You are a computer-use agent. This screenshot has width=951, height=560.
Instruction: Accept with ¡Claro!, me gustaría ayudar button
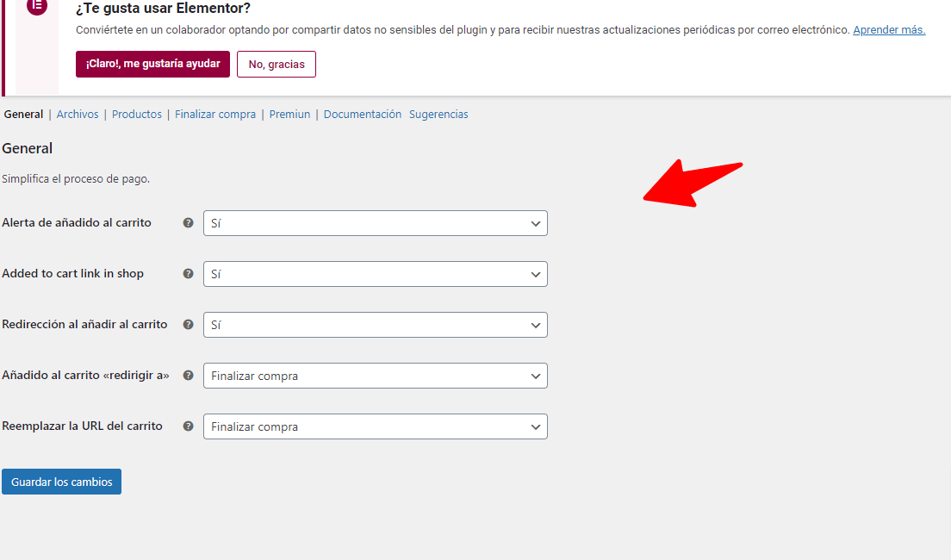coord(152,64)
